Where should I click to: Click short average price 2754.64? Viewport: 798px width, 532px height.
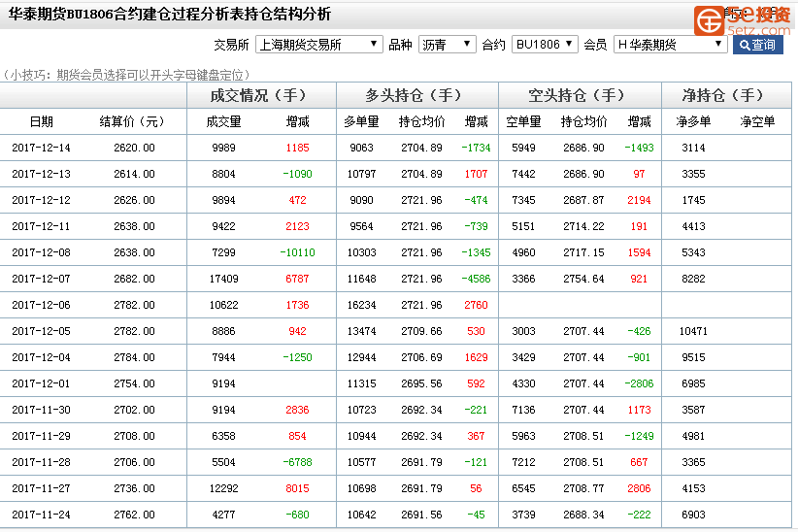(x=583, y=279)
